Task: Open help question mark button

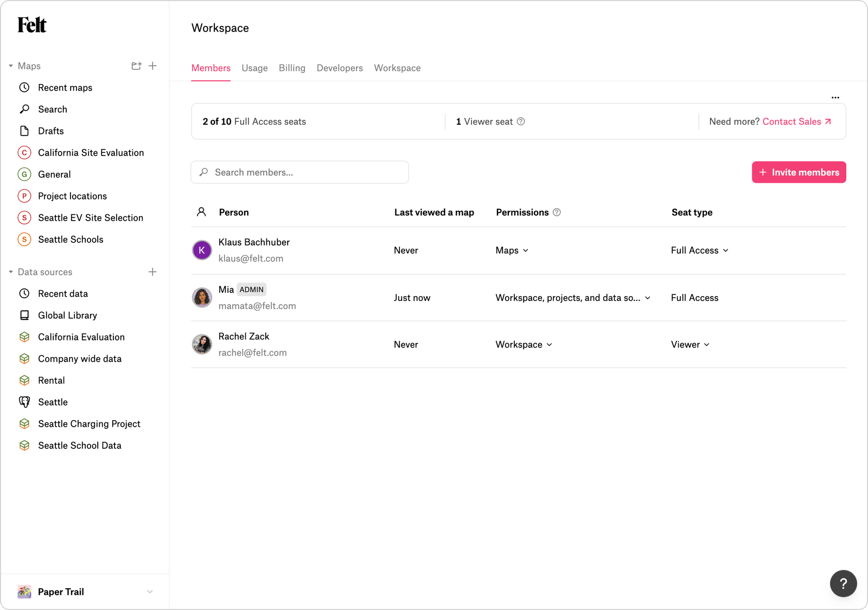Action: click(x=844, y=583)
